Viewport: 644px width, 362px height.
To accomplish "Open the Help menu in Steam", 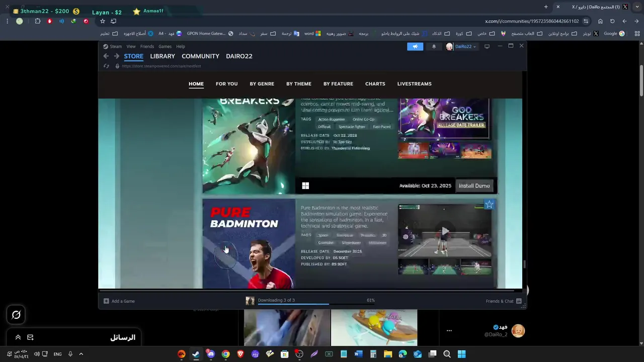I will tap(181, 46).
